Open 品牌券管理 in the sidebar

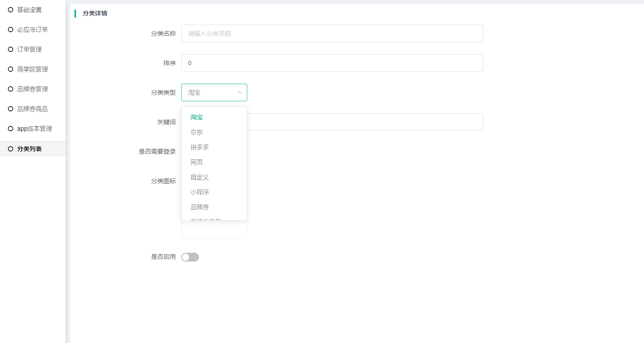click(33, 89)
